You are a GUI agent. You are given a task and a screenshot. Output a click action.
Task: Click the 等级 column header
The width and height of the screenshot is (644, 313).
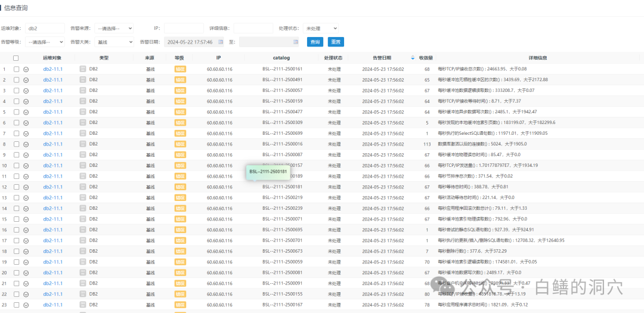180,58
